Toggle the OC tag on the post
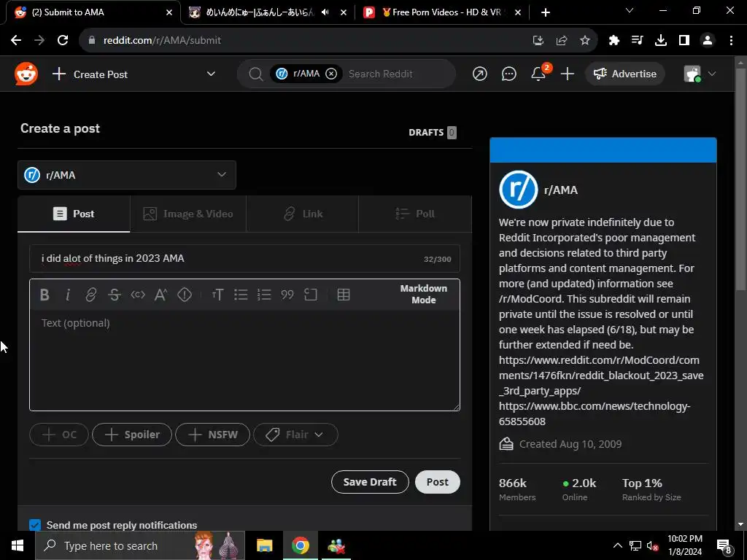Image resolution: width=747 pixels, height=560 pixels. tap(59, 435)
